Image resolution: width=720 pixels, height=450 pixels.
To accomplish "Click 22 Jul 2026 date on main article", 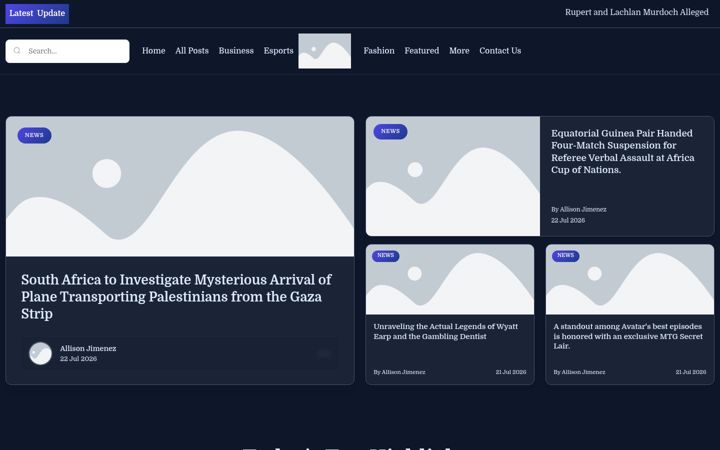I will (x=78, y=359).
